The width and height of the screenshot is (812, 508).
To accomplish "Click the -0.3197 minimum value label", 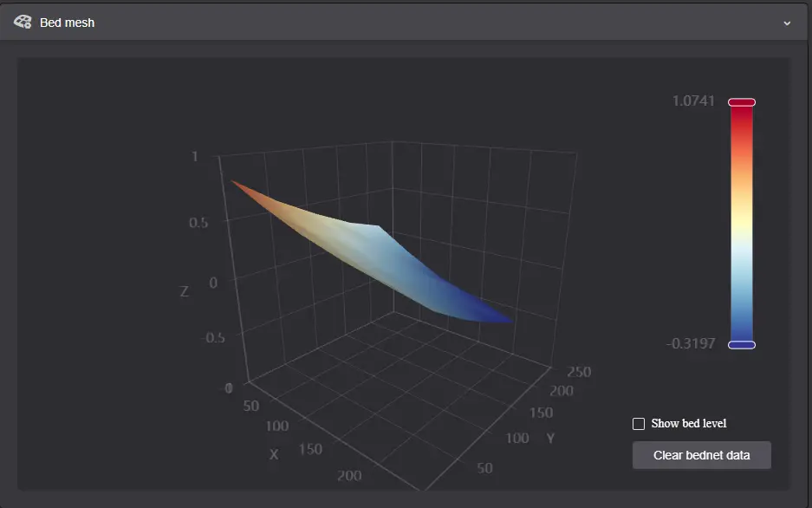I will 691,343.
